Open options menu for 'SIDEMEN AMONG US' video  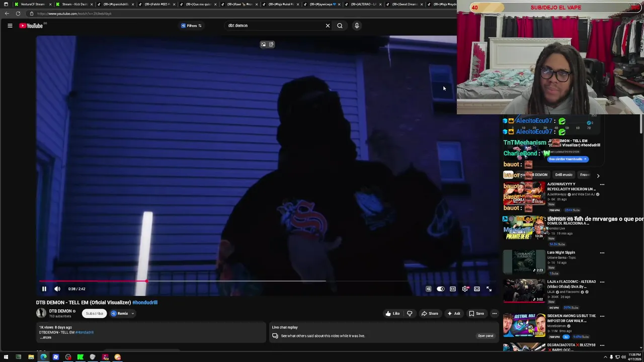[x=602, y=316]
